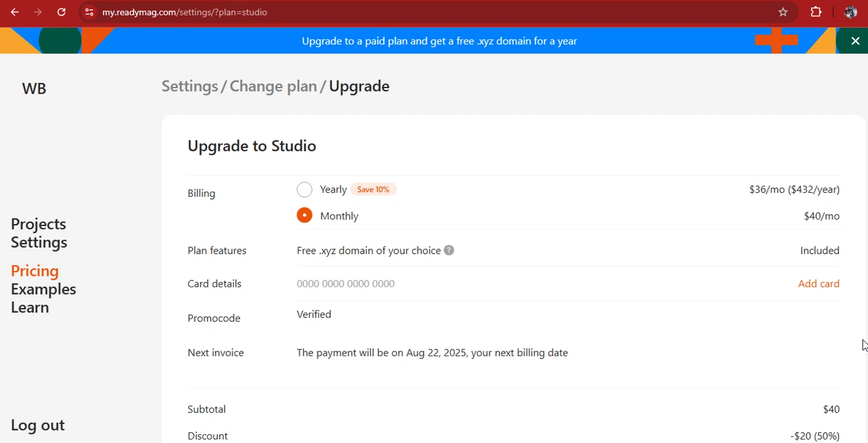Image resolution: width=868 pixels, height=443 pixels.
Task: Open Learn in sidebar
Action: tap(30, 307)
